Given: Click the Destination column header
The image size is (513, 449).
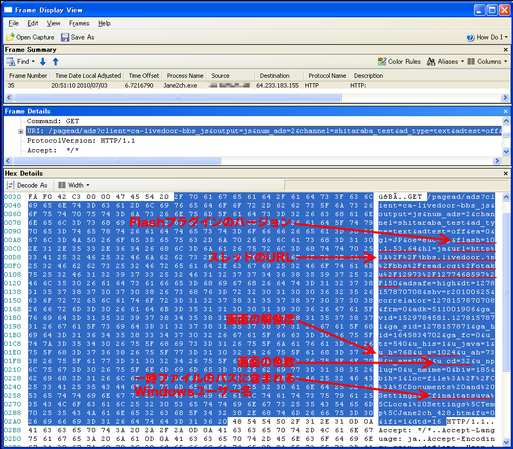Looking at the screenshot, I should (274, 76).
